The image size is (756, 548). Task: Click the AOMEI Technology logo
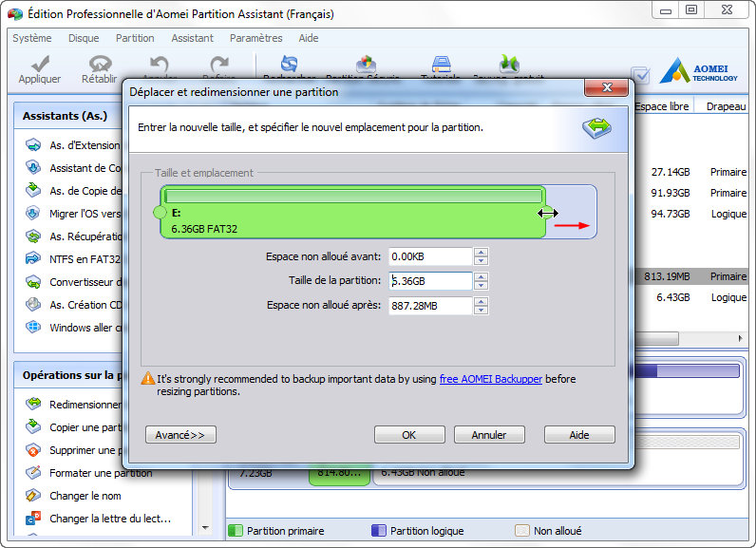[698, 71]
